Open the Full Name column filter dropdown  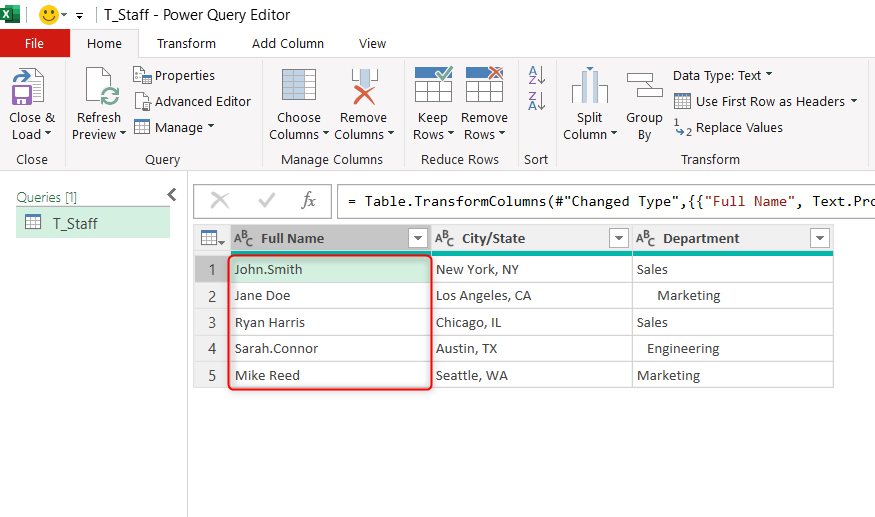click(417, 238)
